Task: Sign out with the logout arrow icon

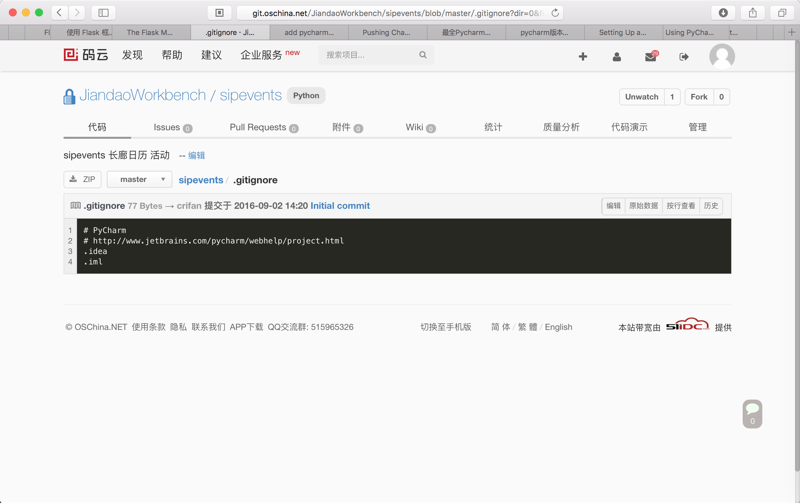Action: coord(684,57)
